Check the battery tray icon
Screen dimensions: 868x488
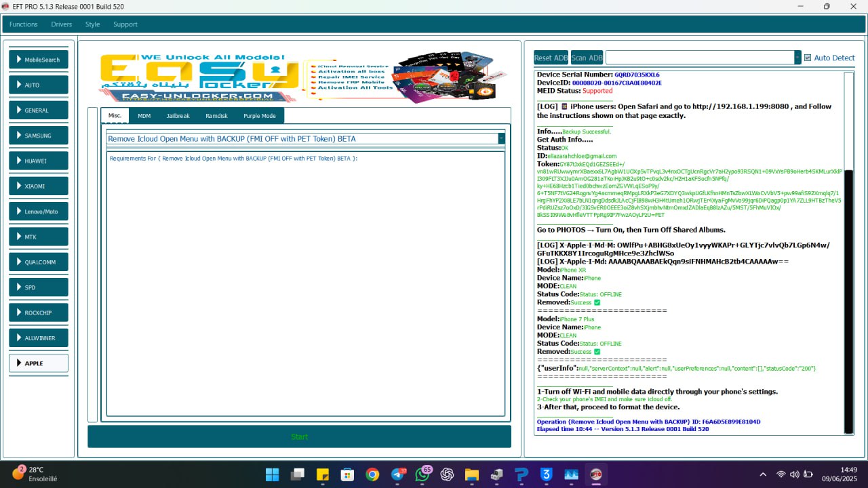tap(809, 474)
